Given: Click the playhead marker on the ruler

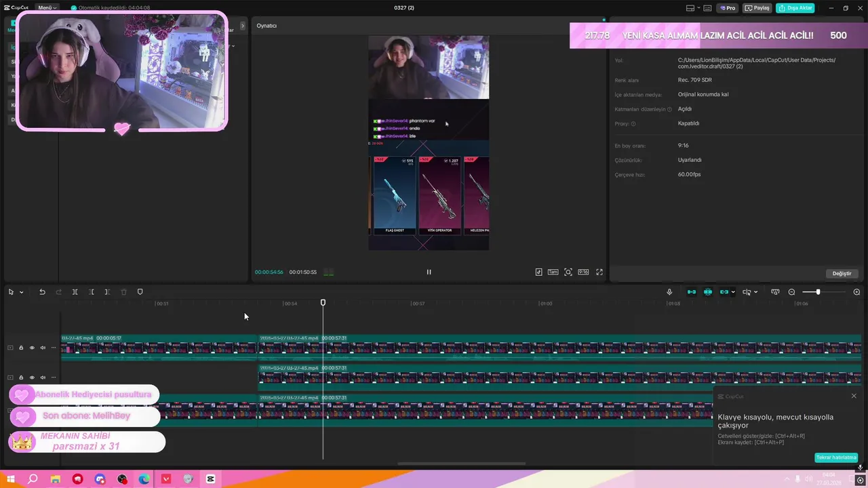Looking at the screenshot, I should [323, 302].
